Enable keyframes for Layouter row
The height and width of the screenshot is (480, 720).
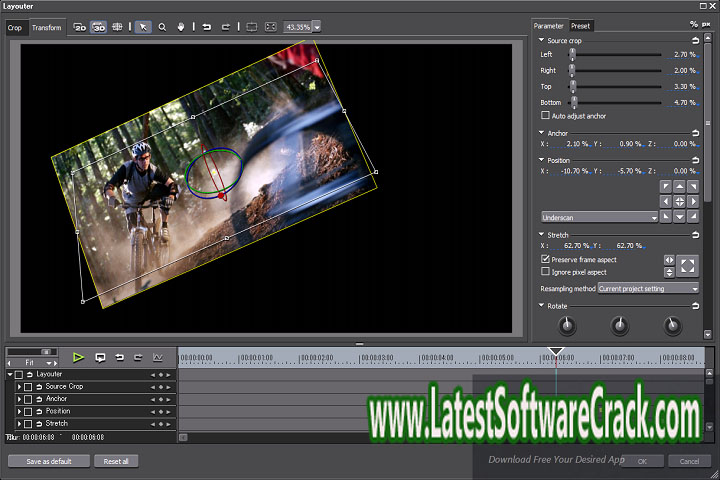19,375
